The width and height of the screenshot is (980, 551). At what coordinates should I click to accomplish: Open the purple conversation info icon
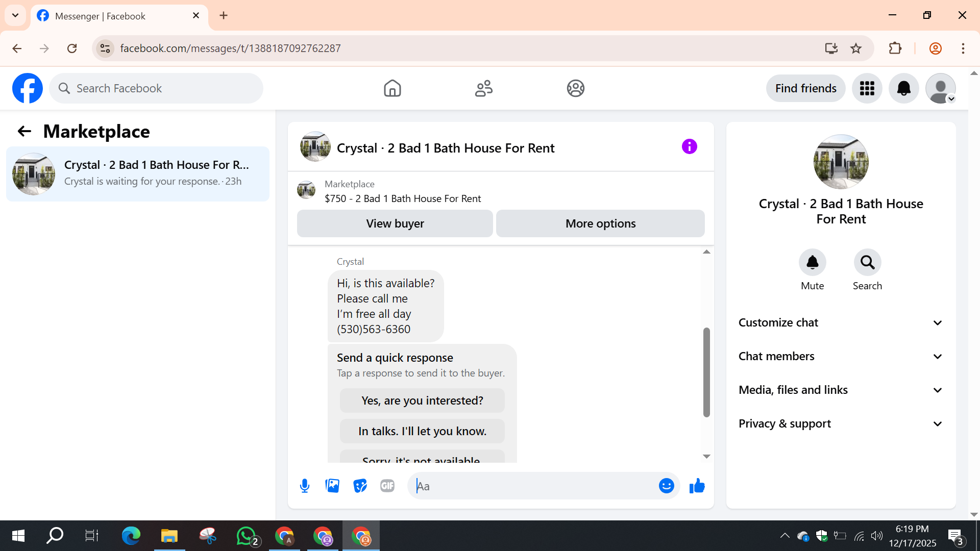689,147
